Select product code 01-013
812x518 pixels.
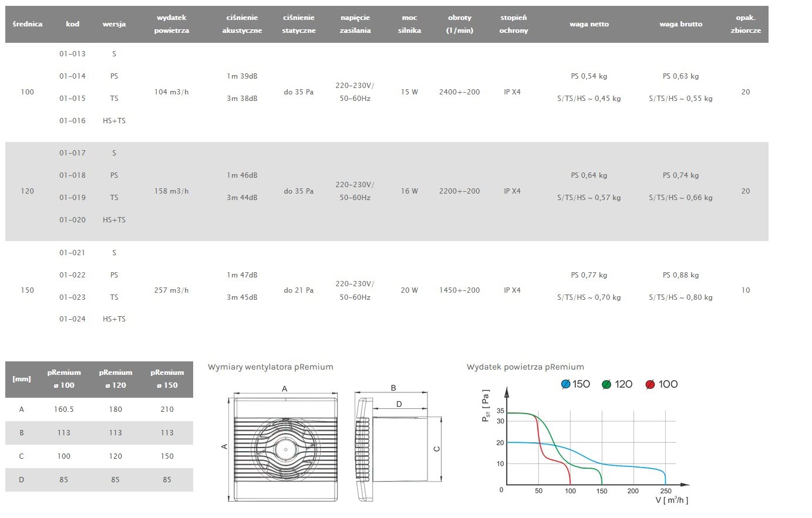[72, 54]
